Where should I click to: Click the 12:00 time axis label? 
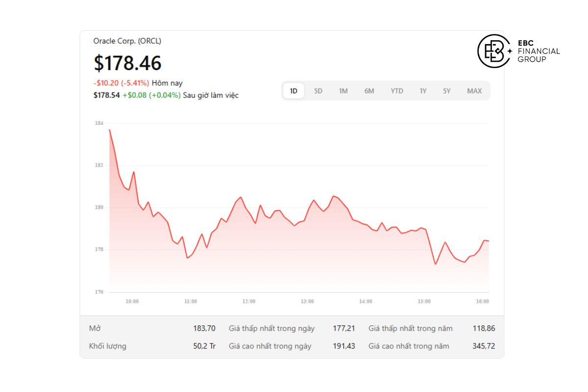pos(249,301)
